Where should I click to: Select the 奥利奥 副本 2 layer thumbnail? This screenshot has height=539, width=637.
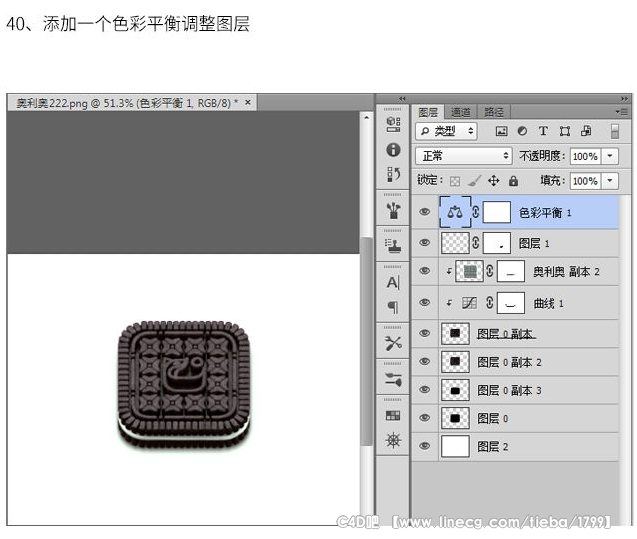pyautogui.click(x=470, y=271)
